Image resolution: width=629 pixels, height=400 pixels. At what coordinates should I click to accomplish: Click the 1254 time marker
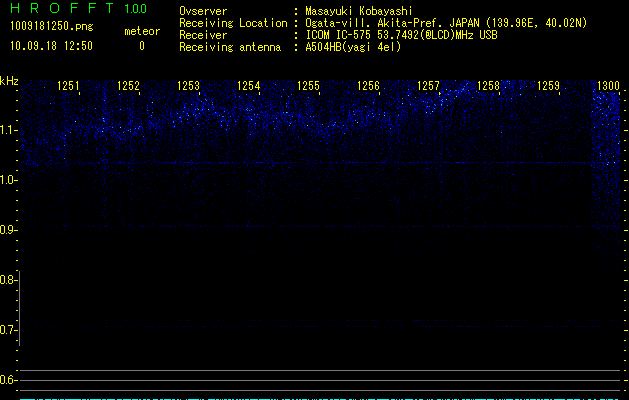[248, 86]
